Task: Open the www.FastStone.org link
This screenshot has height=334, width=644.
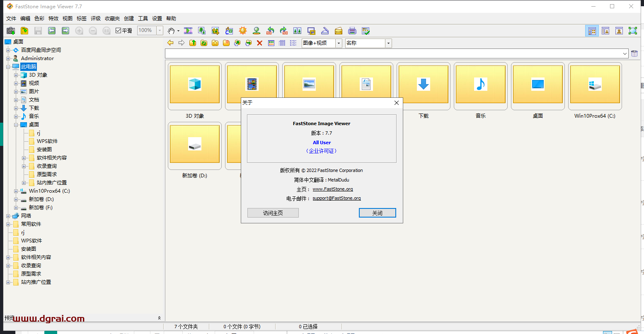Action: pos(333,189)
